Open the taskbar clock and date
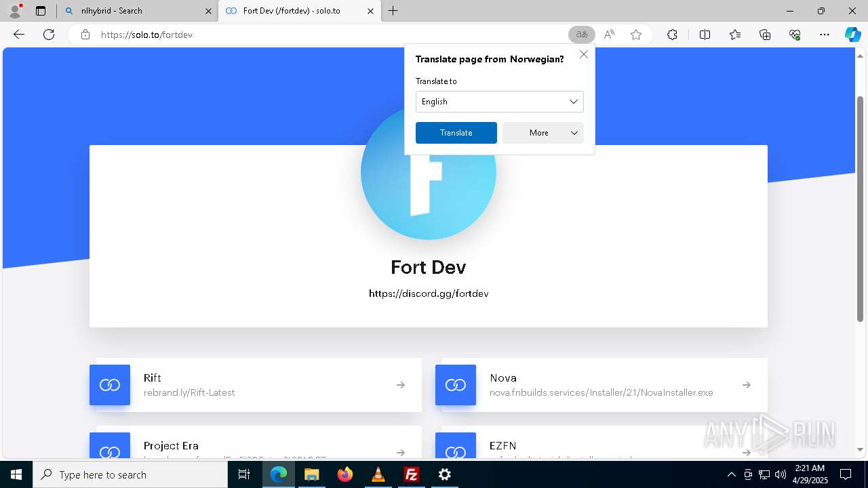 [x=811, y=474]
